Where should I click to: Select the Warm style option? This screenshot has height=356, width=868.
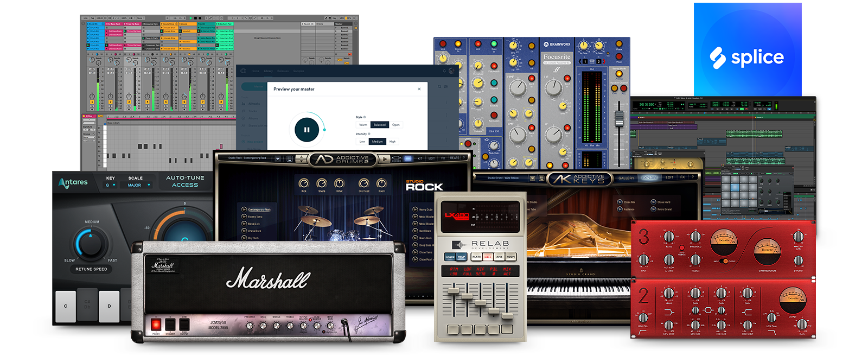tap(363, 125)
